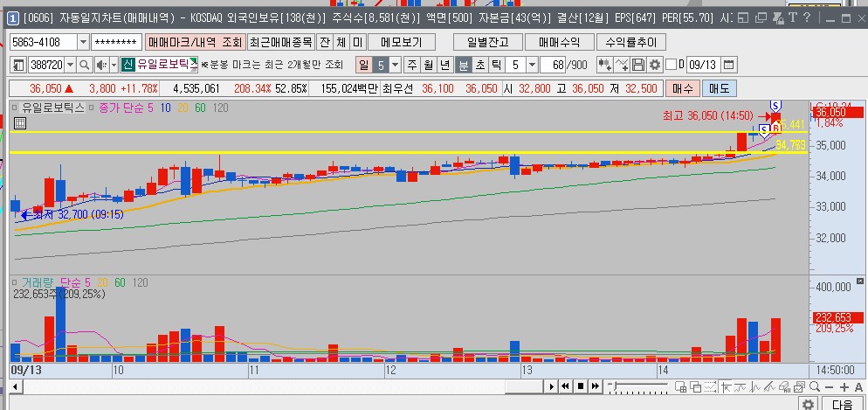868x410 pixels.
Task: Switch chart period to 일 (daily)
Action: click(x=363, y=65)
